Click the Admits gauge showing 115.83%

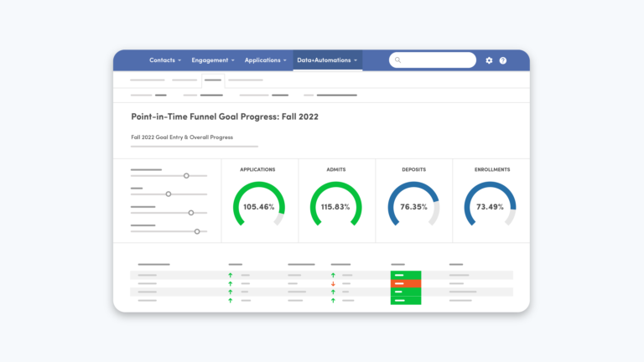coord(335,206)
